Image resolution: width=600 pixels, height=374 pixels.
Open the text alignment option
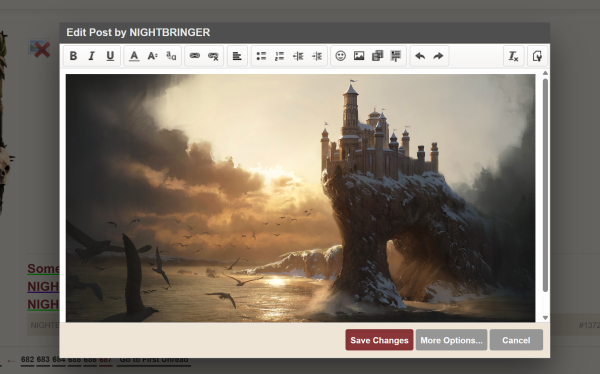tap(237, 56)
